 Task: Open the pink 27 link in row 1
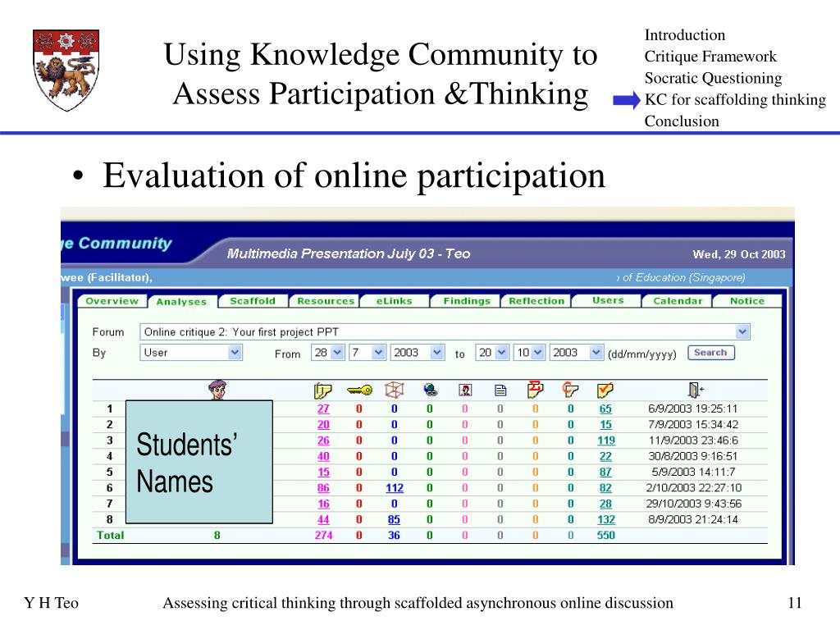[323, 409]
